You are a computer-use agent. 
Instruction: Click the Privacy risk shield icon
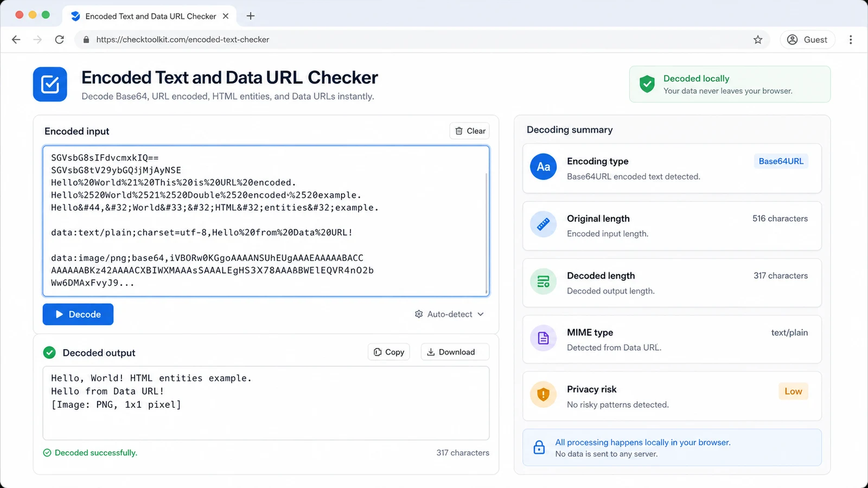543,395
